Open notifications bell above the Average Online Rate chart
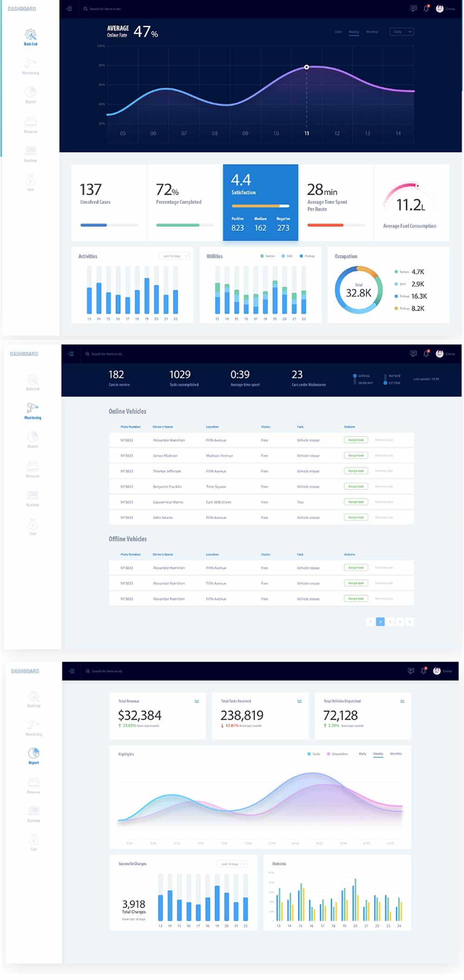Viewport: 464px width, 980px height. coord(426,9)
